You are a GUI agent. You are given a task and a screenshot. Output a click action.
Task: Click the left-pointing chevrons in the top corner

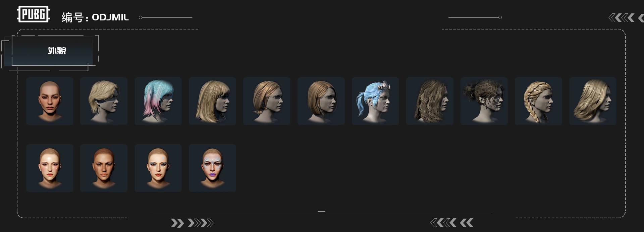pos(626,18)
